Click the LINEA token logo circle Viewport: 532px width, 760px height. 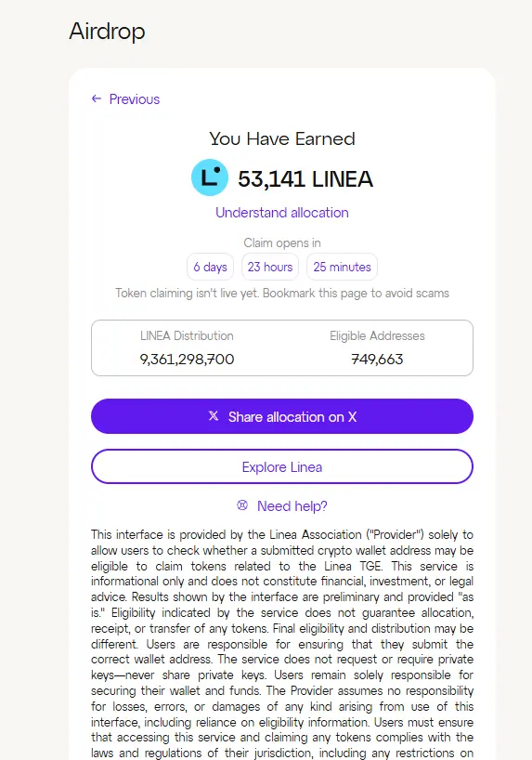click(x=209, y=177)
